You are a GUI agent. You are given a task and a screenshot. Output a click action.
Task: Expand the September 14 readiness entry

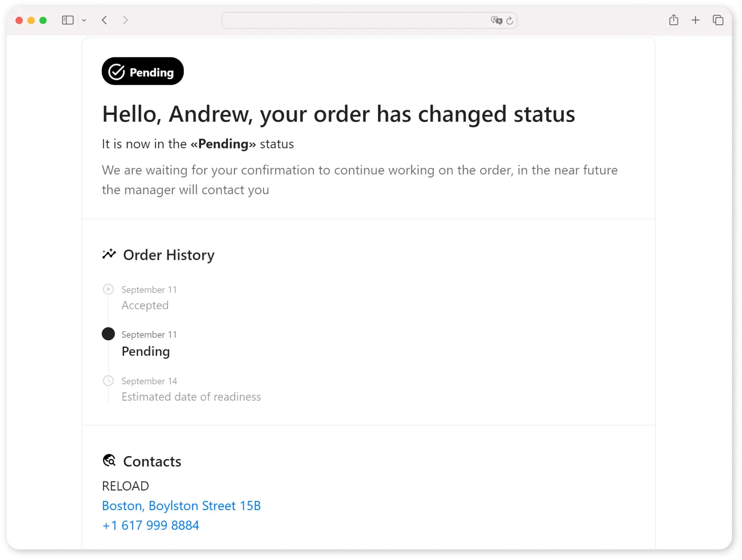click(x=191, y=397)
